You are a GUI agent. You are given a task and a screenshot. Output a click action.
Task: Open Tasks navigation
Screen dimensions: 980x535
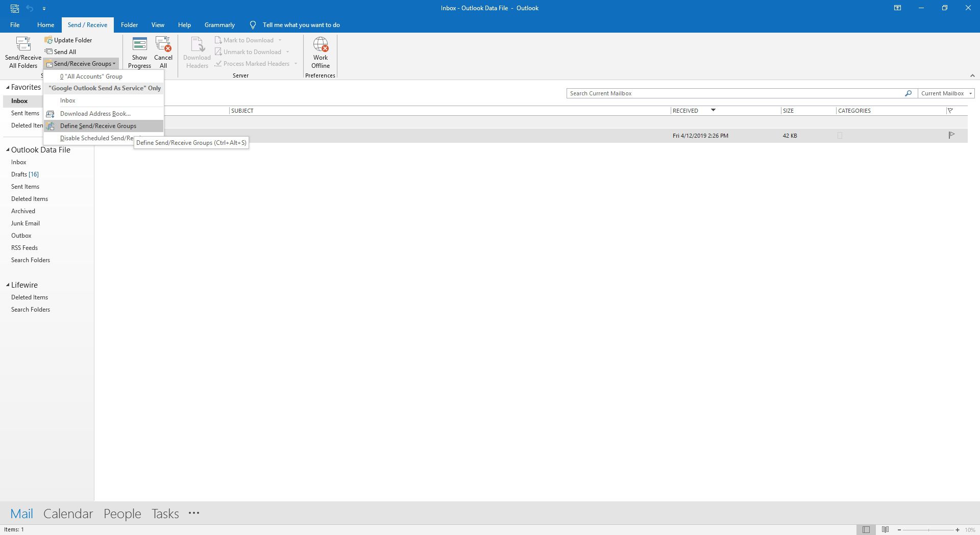pos(165,513)
